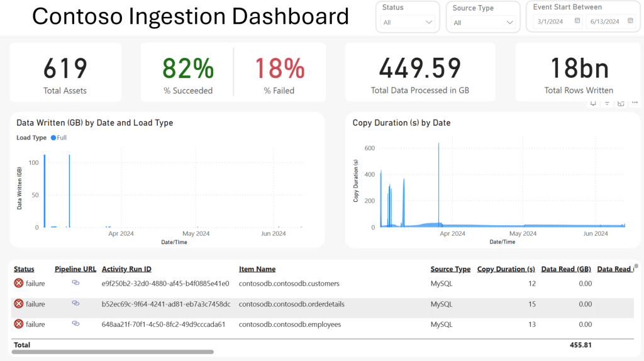
Task: Click MySQL source type in the customers row
Action: point(441,284)
